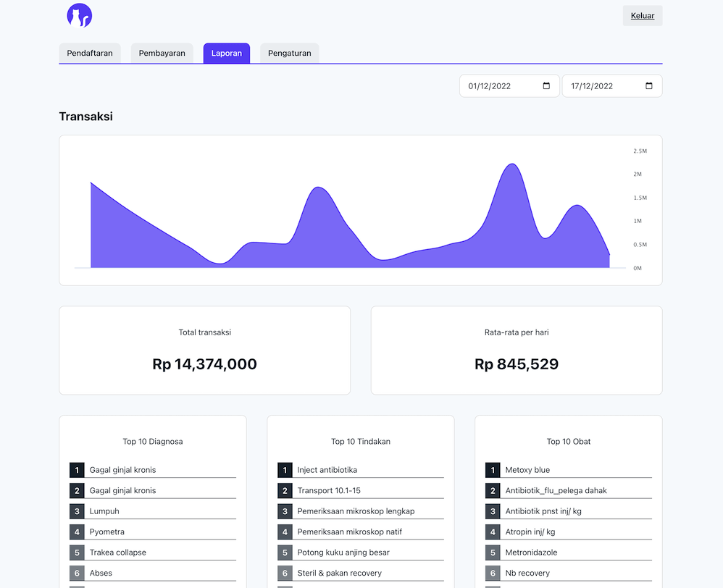Click the start date field text
723x588 pixels.
click(490, 86)
